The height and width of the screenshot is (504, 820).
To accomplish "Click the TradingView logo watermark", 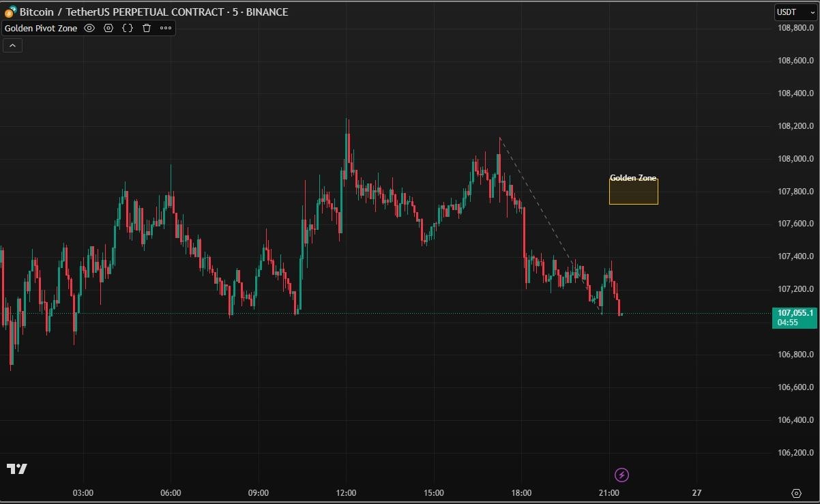I will pos(18,469).
